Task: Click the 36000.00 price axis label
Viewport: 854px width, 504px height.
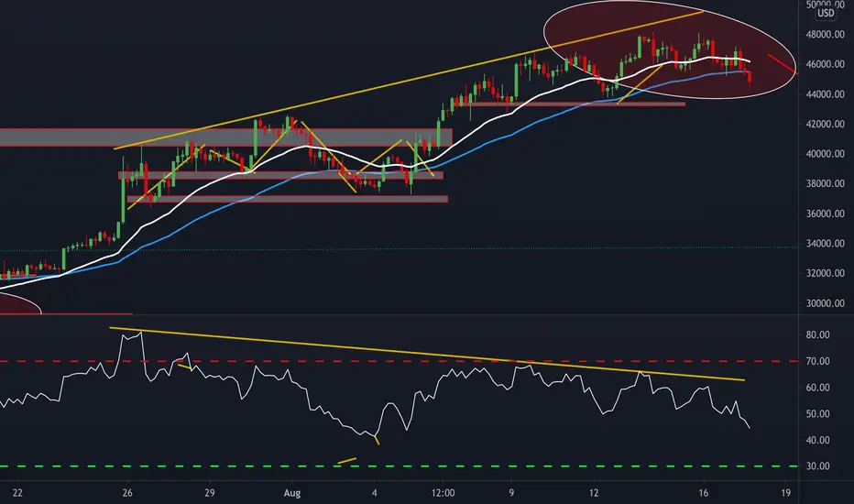Action: click(x=825, y=214)
